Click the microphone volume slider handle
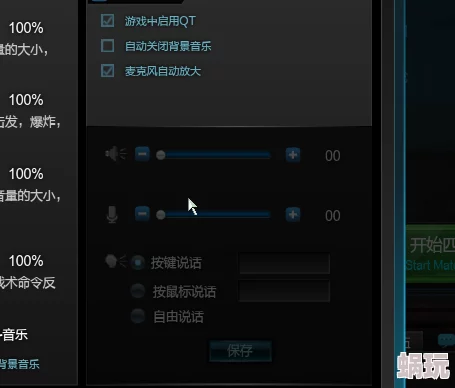The width and height of the screenshot is (455, 388). (161, 215)
